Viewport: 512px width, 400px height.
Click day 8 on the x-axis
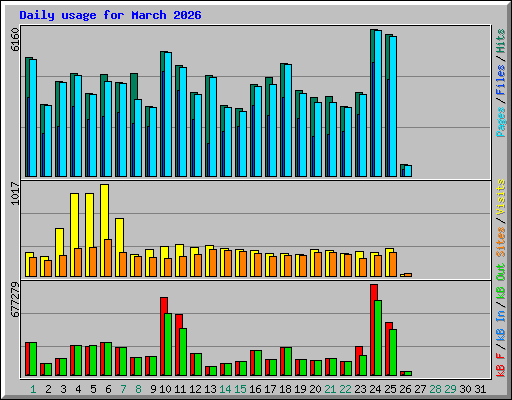point(138,389)
